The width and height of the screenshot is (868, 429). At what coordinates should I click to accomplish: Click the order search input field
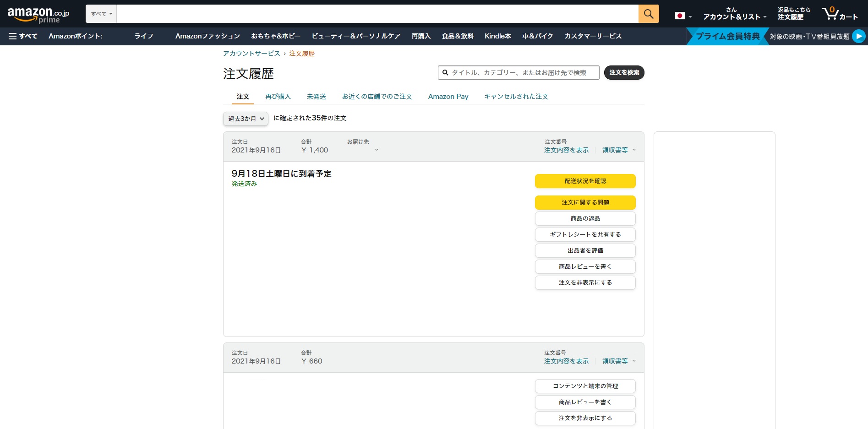tap(519, 73)
